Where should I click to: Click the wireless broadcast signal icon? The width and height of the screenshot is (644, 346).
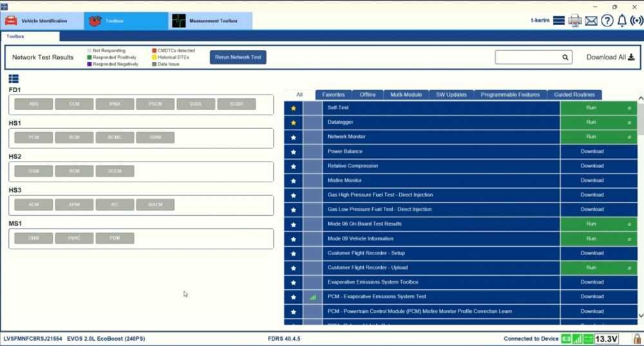pos(637,21)
